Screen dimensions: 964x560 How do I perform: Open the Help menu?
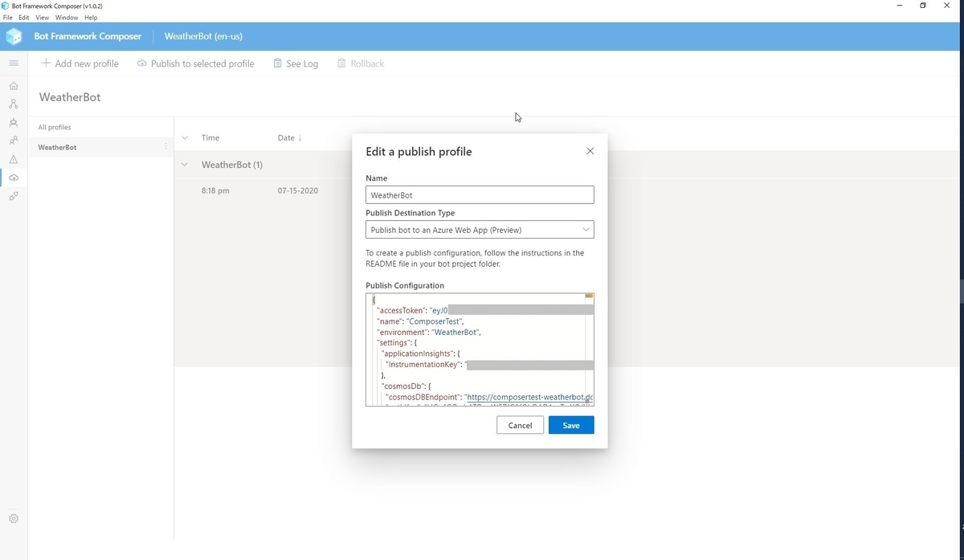click(91, 17)
